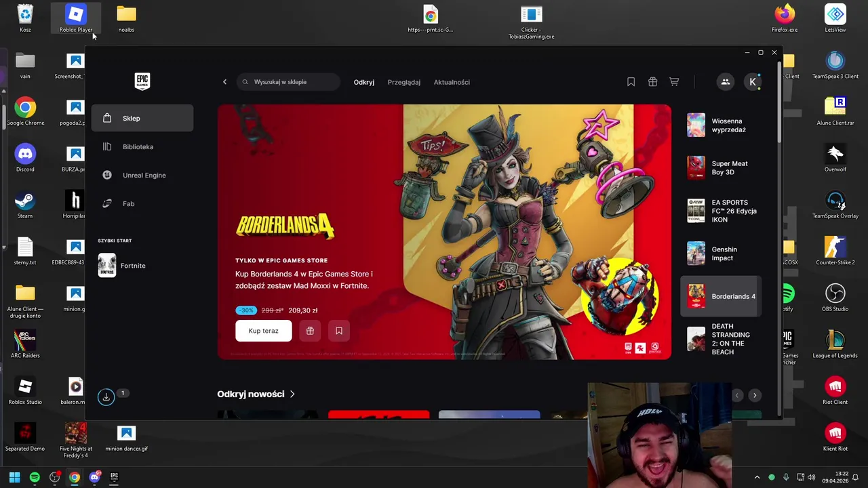868x488 pixels.
Task: Switch to Aktualności tab
Action: click(452, 82)
